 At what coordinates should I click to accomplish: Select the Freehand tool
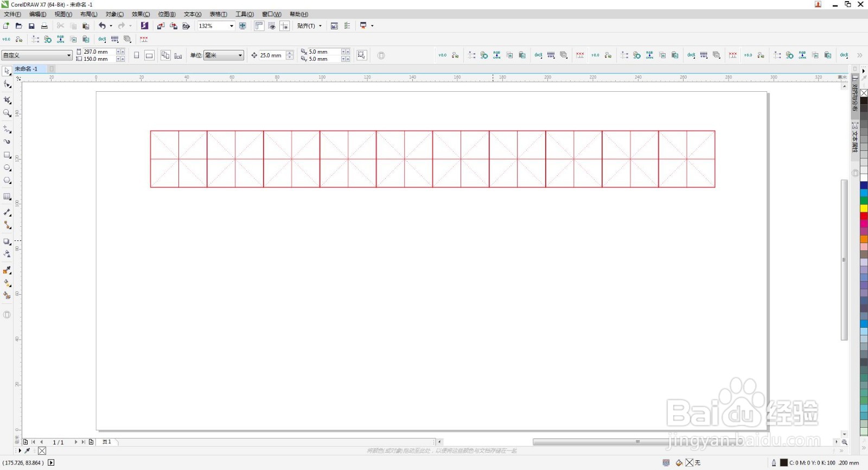tap(7, 129)
